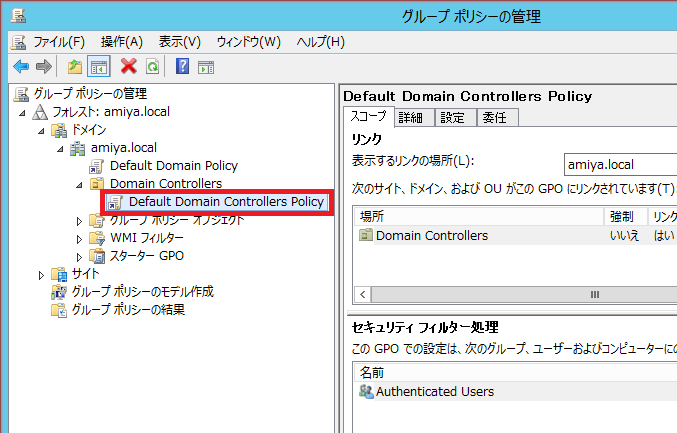Image resolution: width=677 pixels, height=433 pixels.
Task: Select the Authenticated Users entry
Action: pyautogui.click(x=516, y=392)
